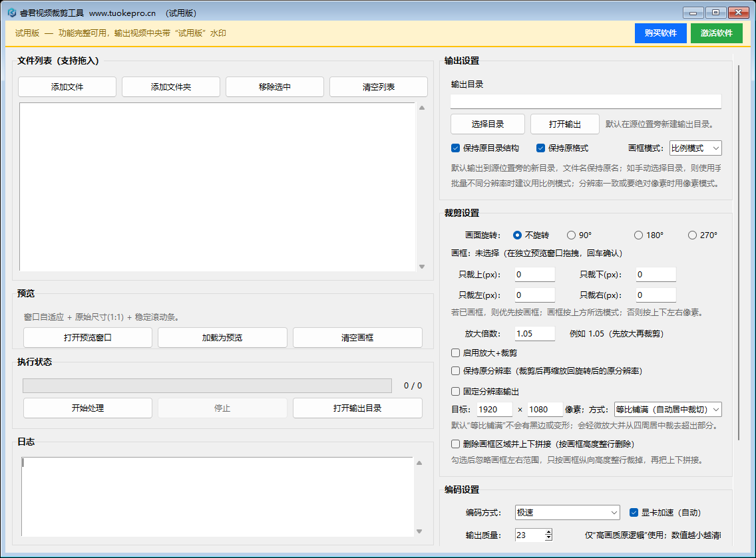Click 放大倍数 input field
The width and height of the screenshot is (756, 558).
(534, 333)
